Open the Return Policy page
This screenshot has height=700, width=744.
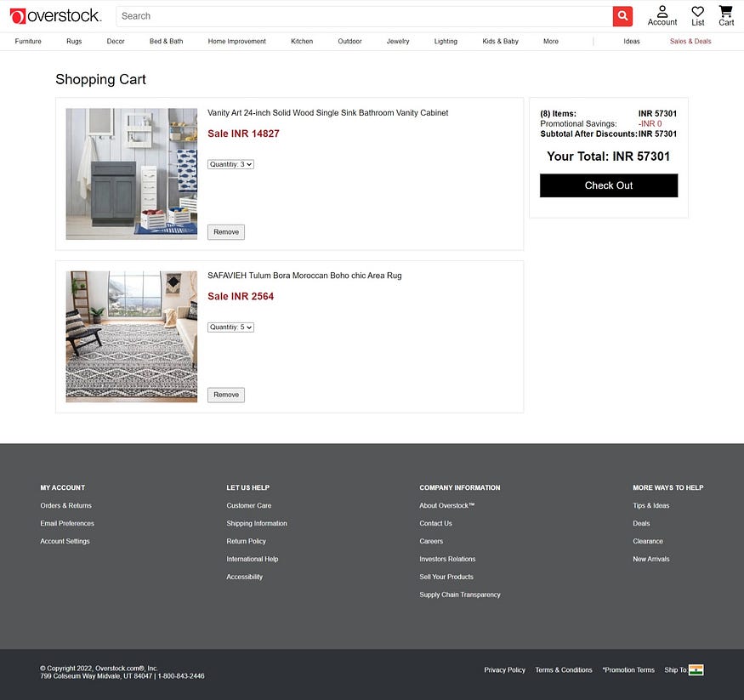click(x=246, y=541)
